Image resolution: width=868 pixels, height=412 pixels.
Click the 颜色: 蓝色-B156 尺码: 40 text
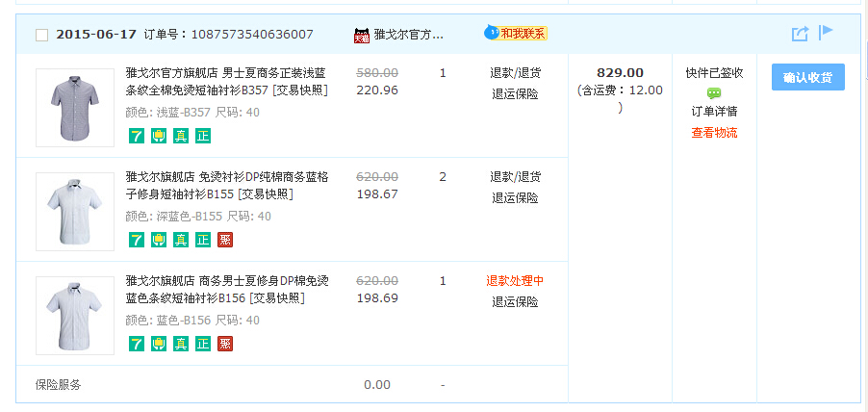192,321
